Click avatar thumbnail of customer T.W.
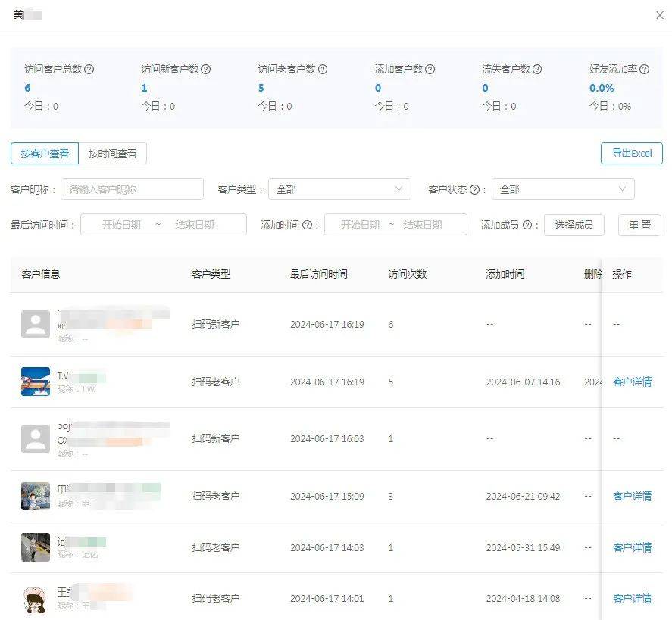672x620 pixels. (x=36, y=382)
